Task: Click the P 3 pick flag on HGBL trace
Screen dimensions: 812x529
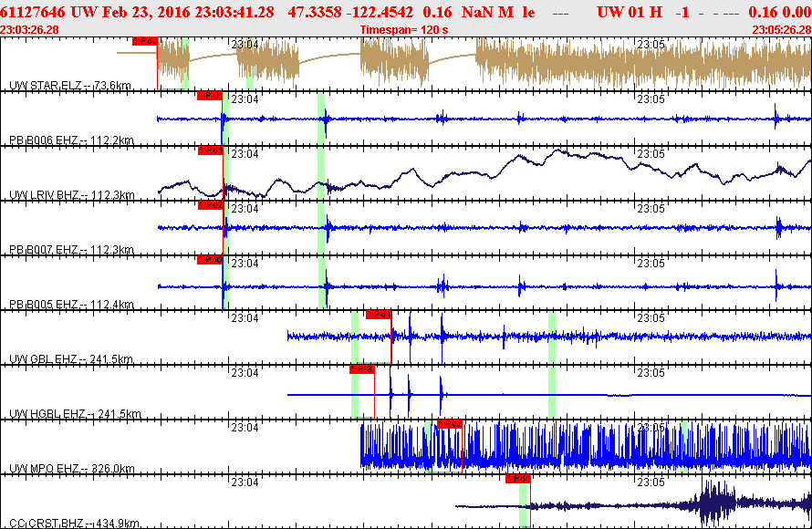Action: (362, 369)
